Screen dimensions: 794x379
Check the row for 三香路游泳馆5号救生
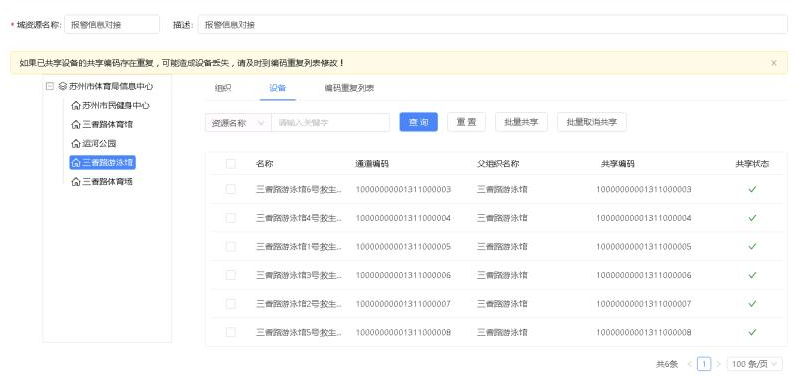230,332
